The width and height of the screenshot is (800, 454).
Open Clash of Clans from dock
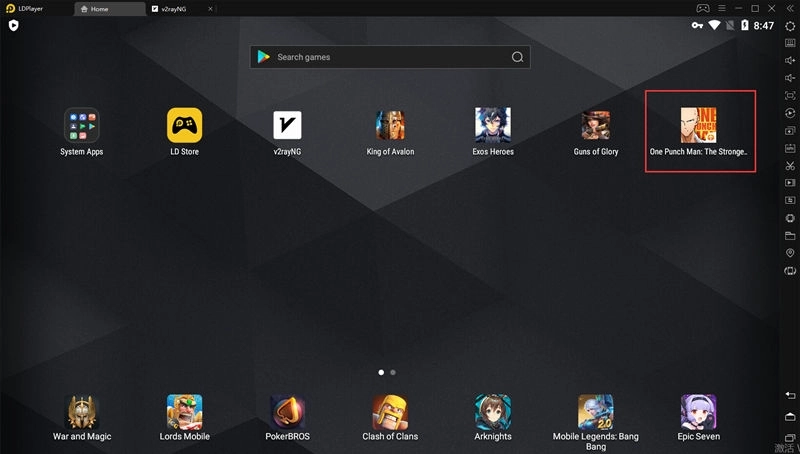[390, 412]
